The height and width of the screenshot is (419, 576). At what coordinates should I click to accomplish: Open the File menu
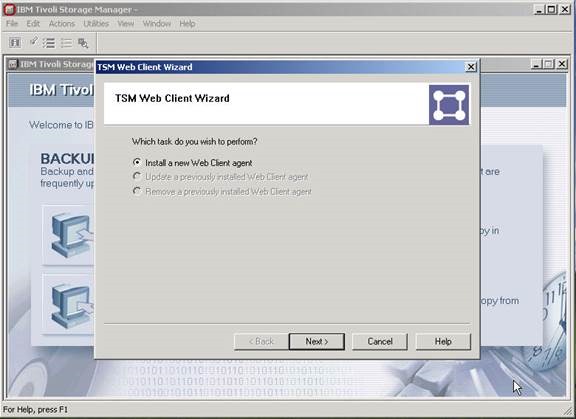12,24
